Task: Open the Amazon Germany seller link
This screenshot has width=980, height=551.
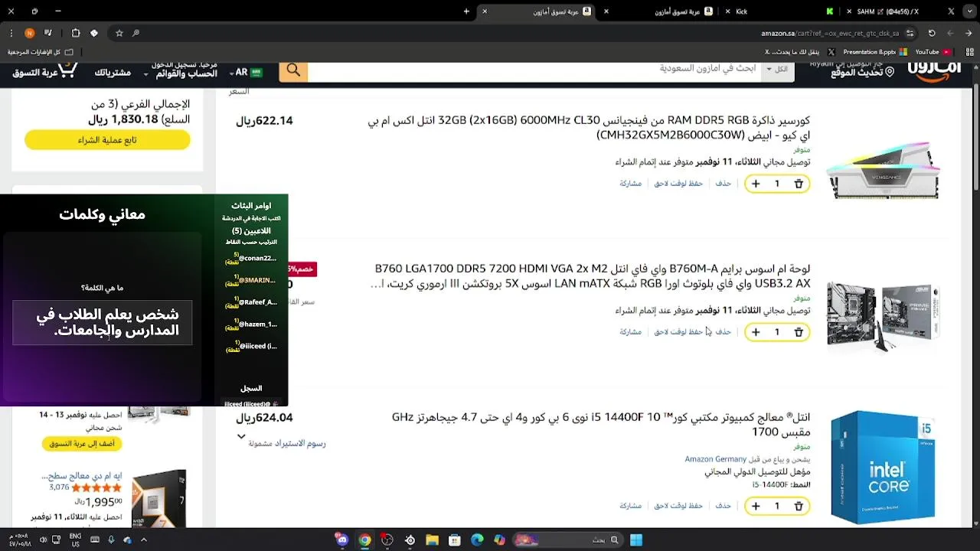Action: tap(715, 459)
